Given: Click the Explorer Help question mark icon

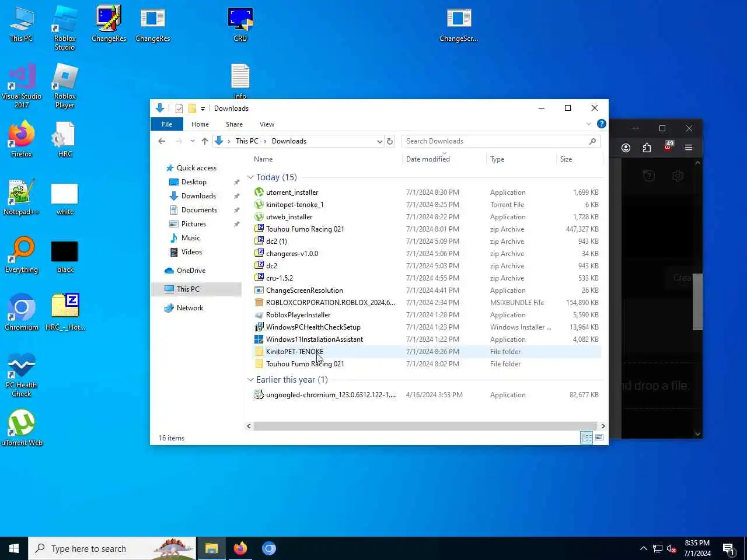Looking at the screenshot, I should (601, 124).
